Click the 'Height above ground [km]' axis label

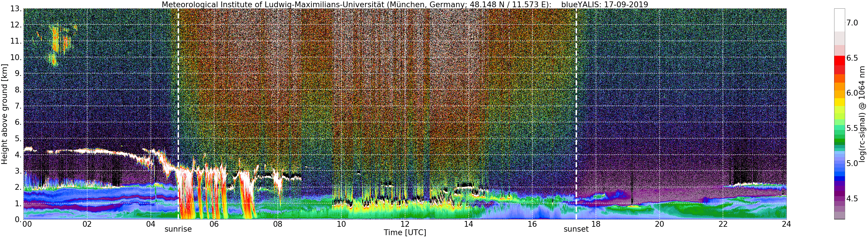point(4,114)
